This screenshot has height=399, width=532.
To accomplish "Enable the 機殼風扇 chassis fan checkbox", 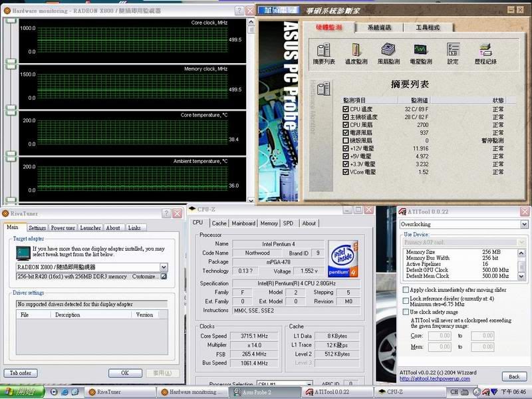I will [x=345, y=140].
